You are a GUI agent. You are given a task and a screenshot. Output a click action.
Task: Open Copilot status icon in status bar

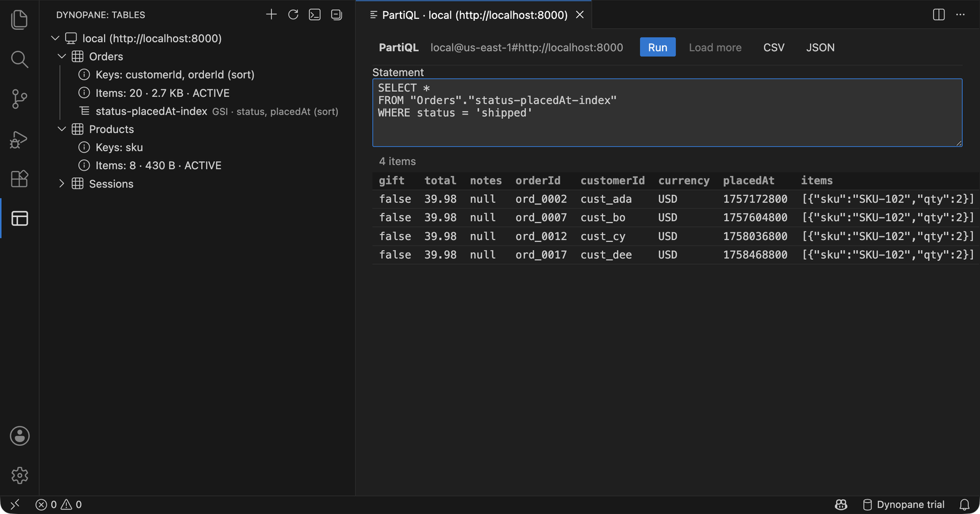[x=841, y=505]
